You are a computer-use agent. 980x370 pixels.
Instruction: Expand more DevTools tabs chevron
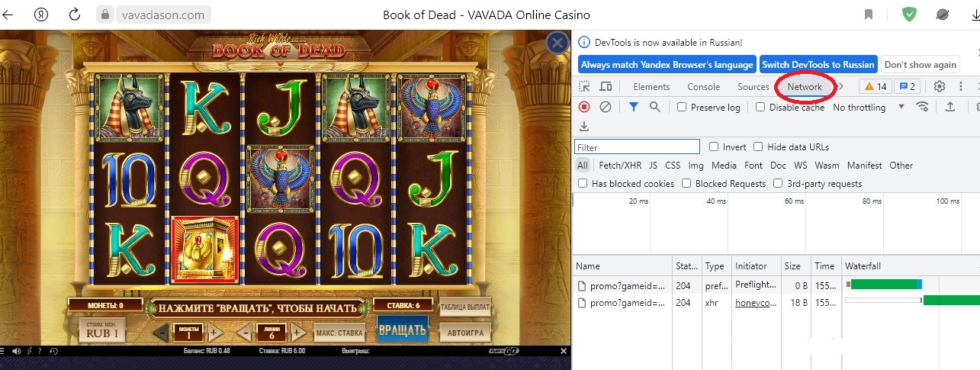point(841,87)
